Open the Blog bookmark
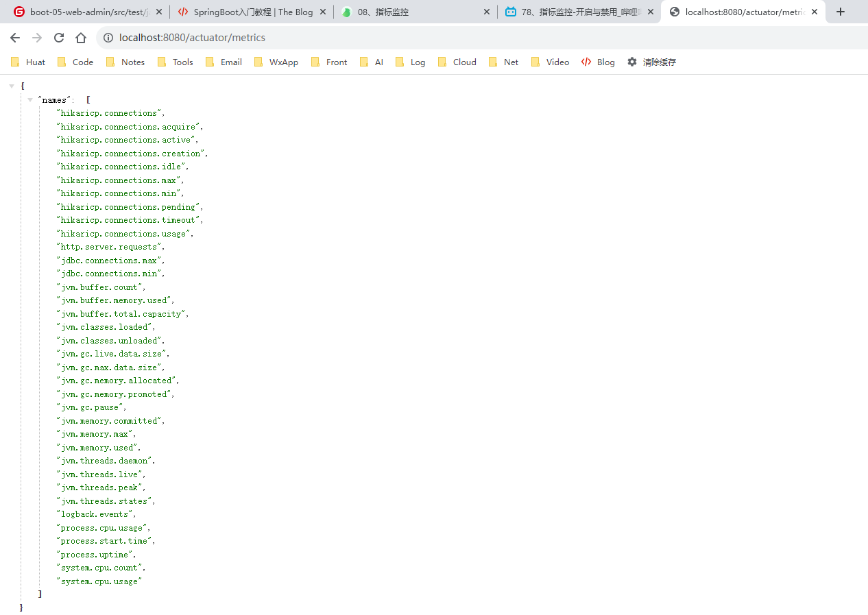 point(598,62)
